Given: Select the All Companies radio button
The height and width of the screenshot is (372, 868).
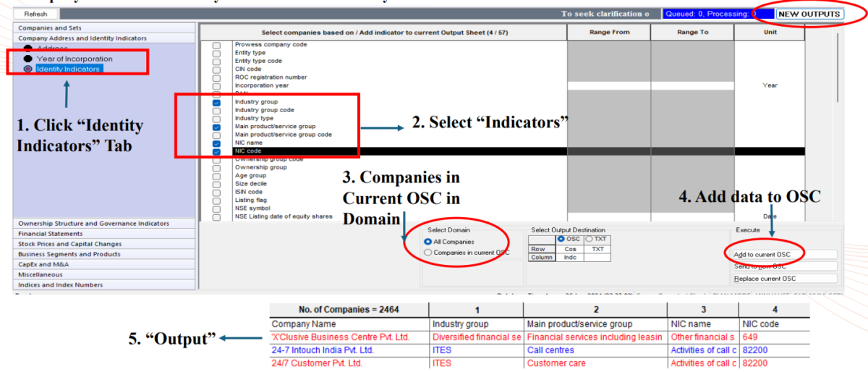Looking at the screenshot, I should 428,241.
